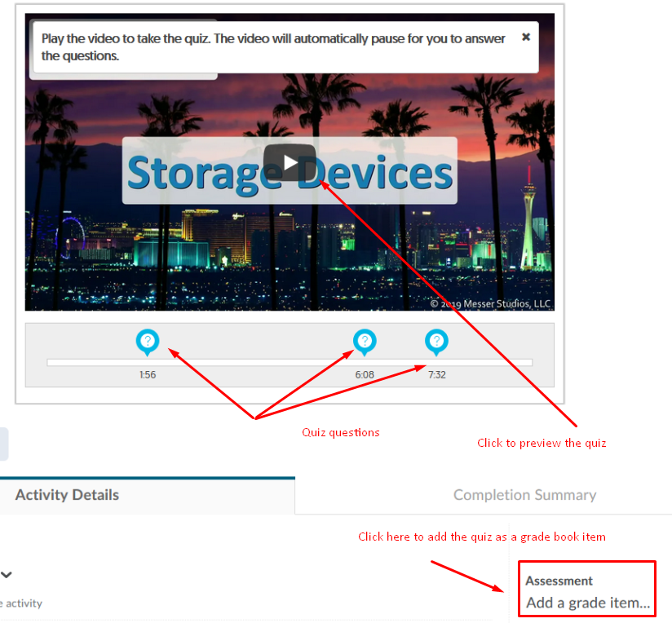Switch to the Completion Summary tab

coord(524,495)
